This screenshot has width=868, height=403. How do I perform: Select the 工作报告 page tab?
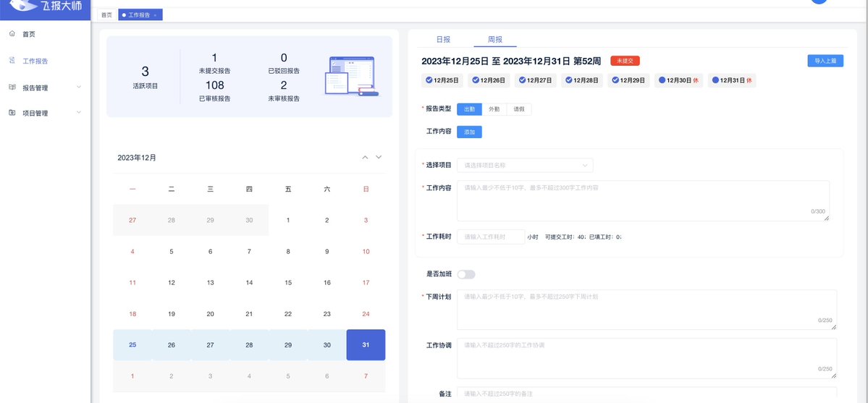click(139, 15)
